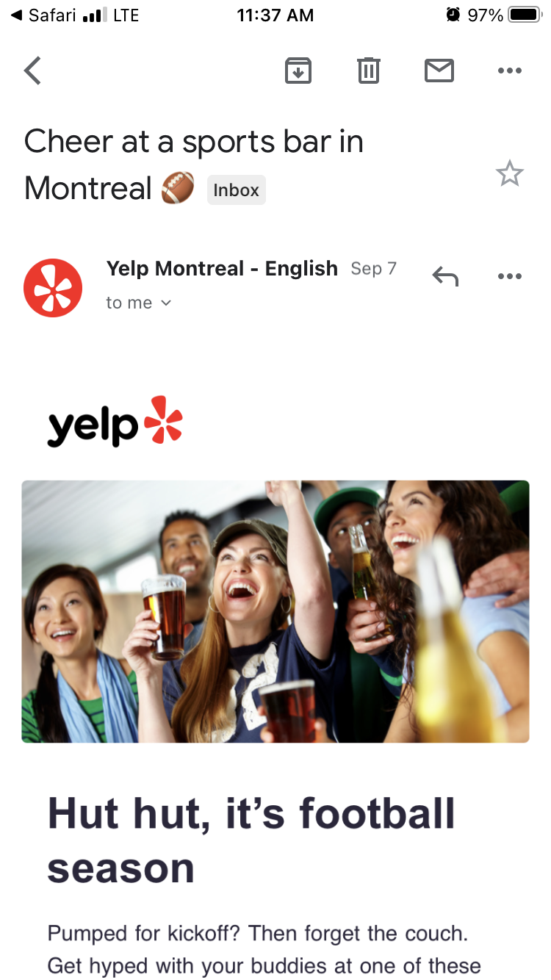Mark the email as unread with the envelope icon

click(x=439, y=71)
